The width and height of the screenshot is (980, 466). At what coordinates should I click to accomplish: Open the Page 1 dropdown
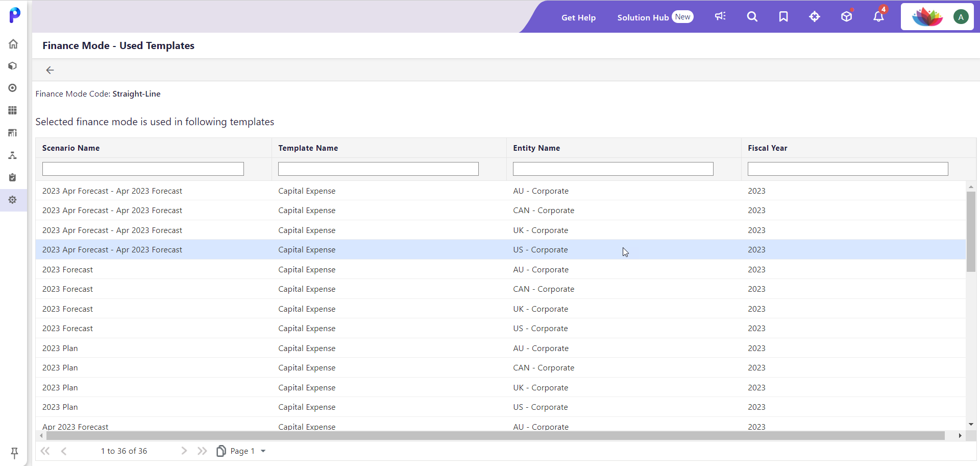pyautogui.click(x=248, y=451)
